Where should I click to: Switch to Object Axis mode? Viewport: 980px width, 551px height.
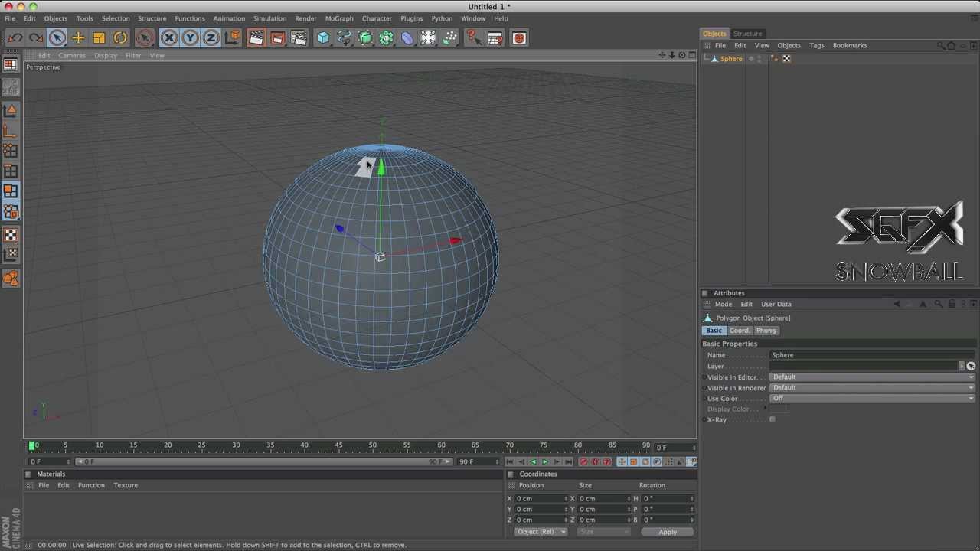coord(11,131)
